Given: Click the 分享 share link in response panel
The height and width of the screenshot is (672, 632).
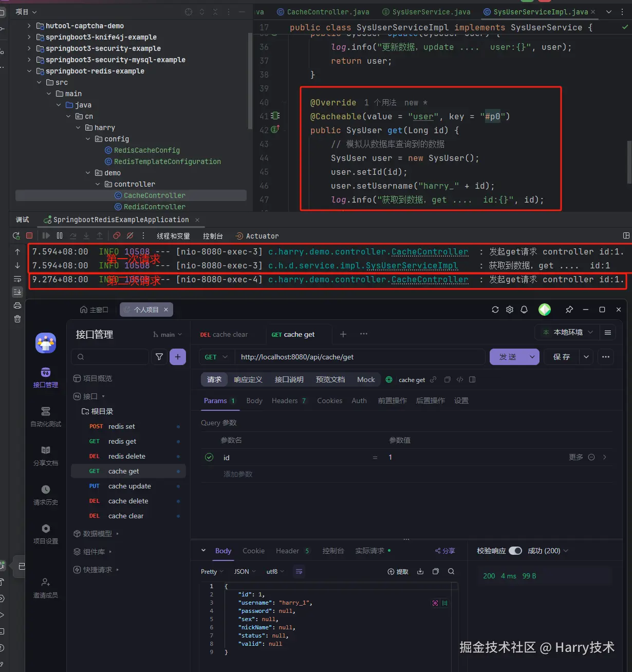Looking at the screenshot, I should pyautogui.click(x=445, y=551).
